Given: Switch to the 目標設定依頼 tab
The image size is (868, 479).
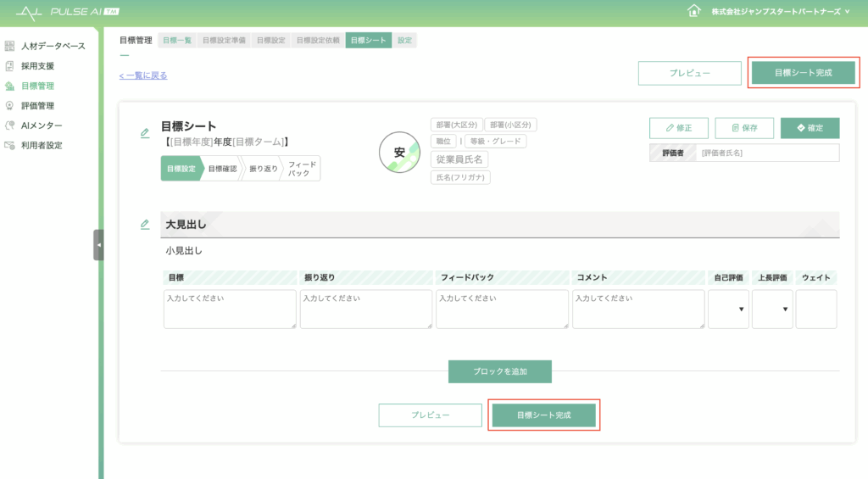Looking at the screenshot, I should (318, 40).
